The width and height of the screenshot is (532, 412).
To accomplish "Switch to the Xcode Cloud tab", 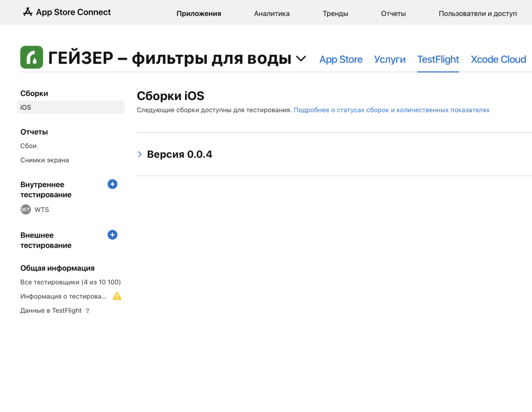I will (x=498, y=60).
